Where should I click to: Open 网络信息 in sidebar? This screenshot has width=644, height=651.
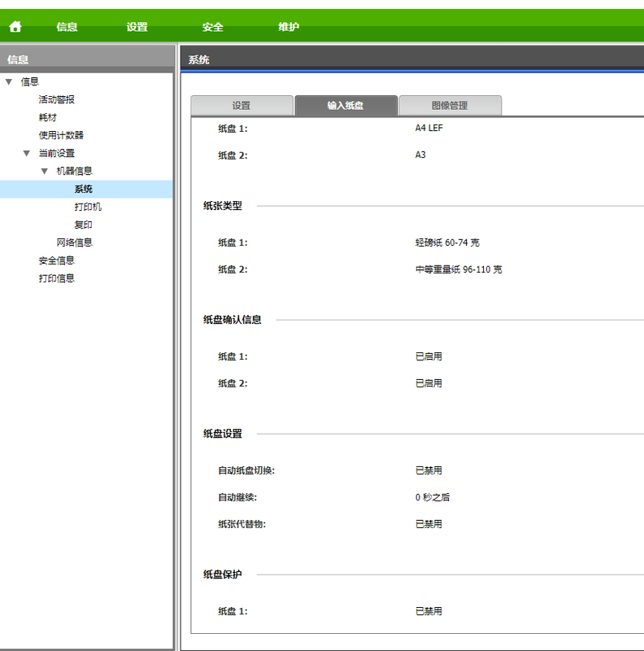74,242
